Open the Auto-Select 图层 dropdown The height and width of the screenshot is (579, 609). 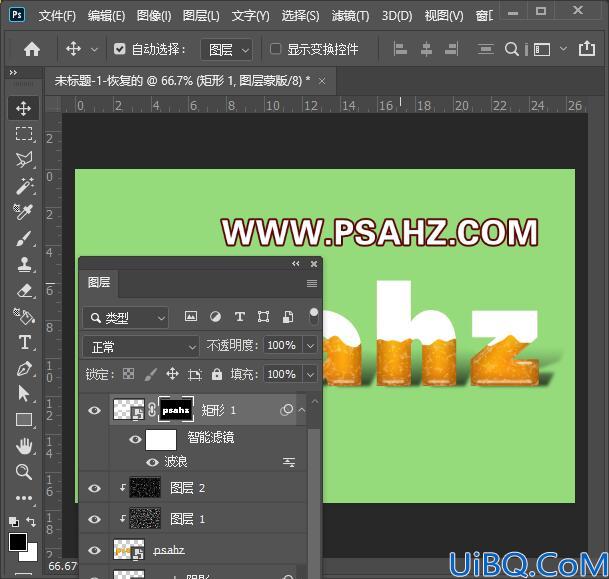(x=227, y=50)
